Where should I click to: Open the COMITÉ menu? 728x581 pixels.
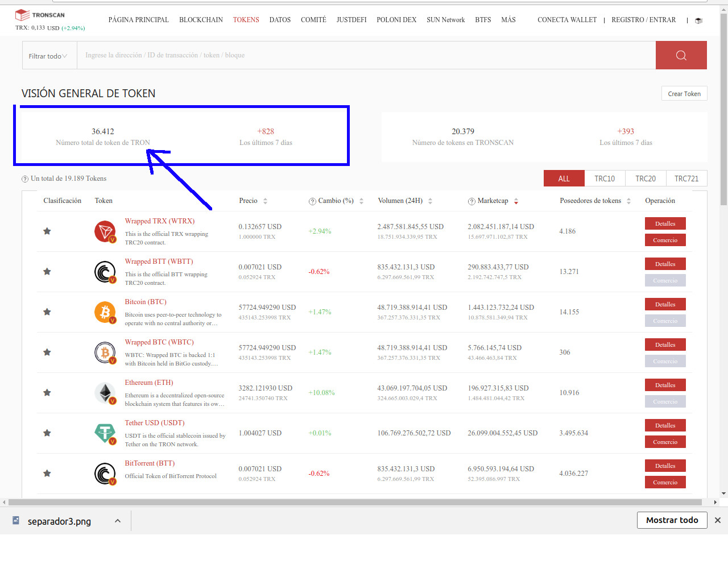(x=313, y=20)
